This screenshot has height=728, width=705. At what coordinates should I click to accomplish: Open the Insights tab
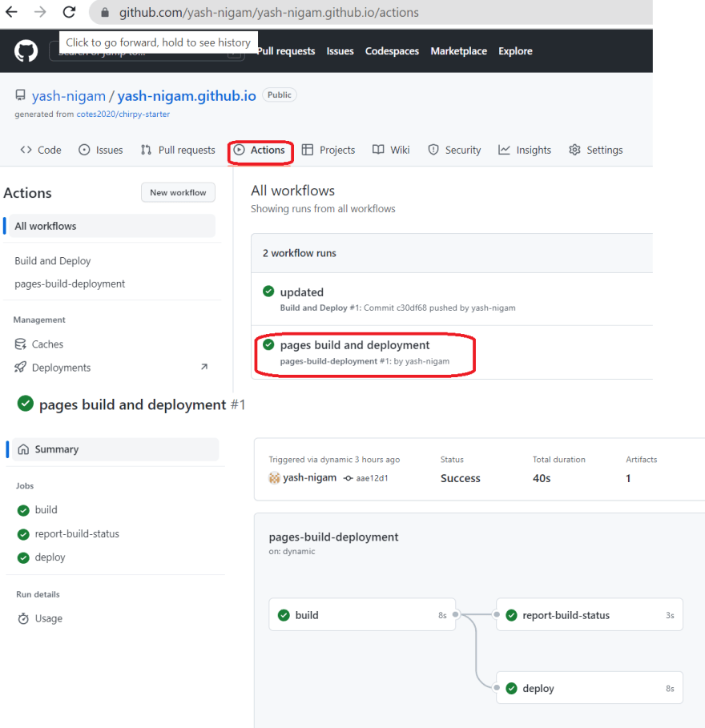coord(525,150)
